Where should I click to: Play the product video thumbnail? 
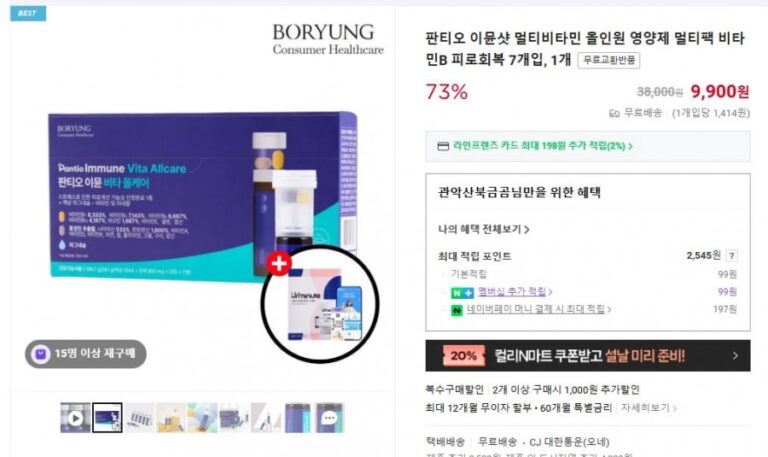pyautogui.click(x=75, y=418)
